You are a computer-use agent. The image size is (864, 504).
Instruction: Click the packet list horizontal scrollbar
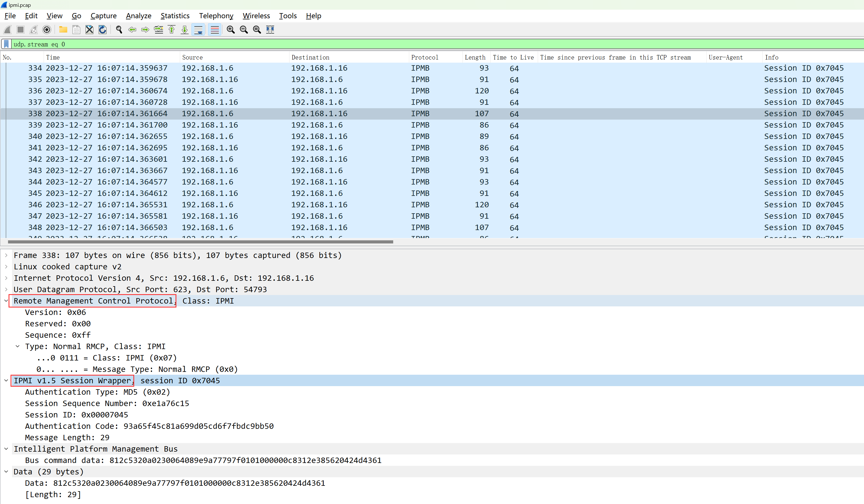click(x=200, y=242)
